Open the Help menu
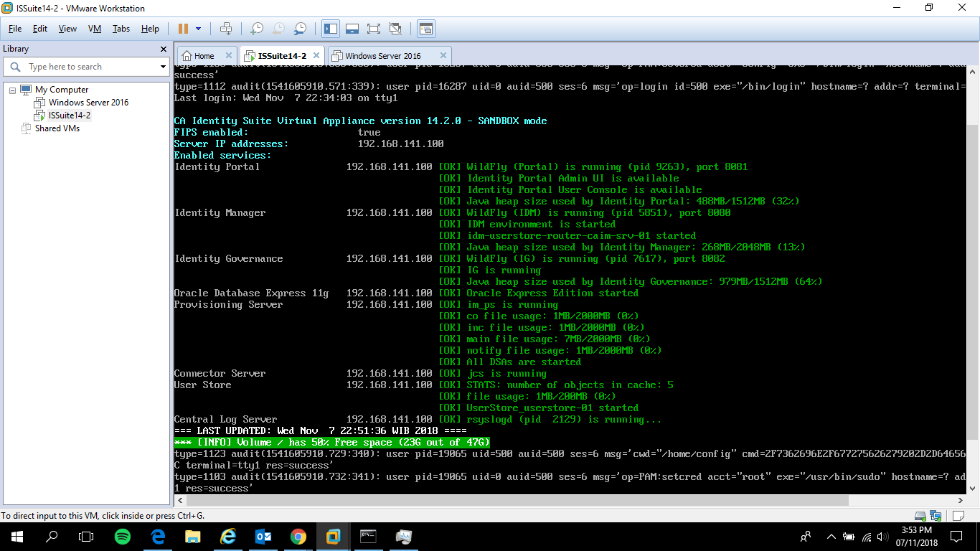 [150, 29]
